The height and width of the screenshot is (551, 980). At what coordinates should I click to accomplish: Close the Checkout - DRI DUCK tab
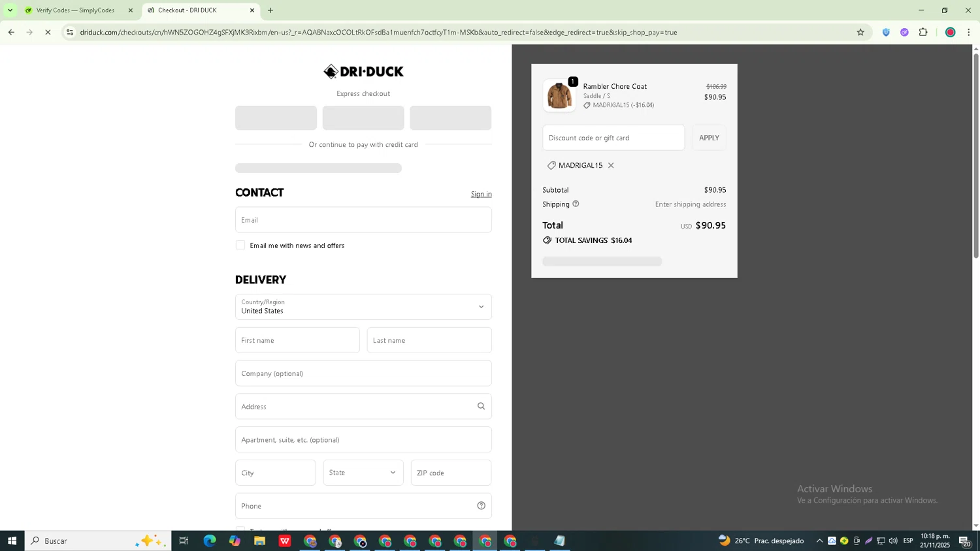[252, 10]
